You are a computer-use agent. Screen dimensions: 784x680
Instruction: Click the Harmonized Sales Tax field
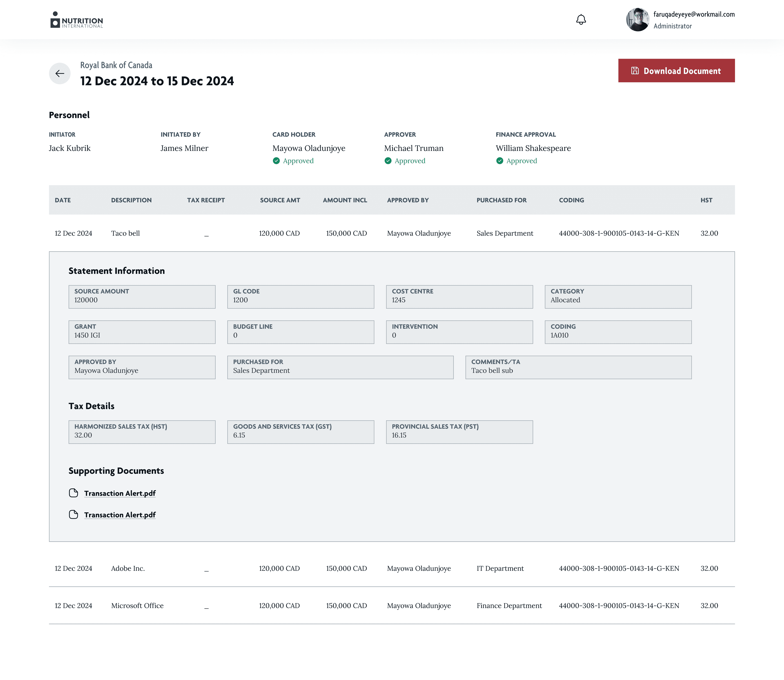pyautogui.click(x=142, y=432)
